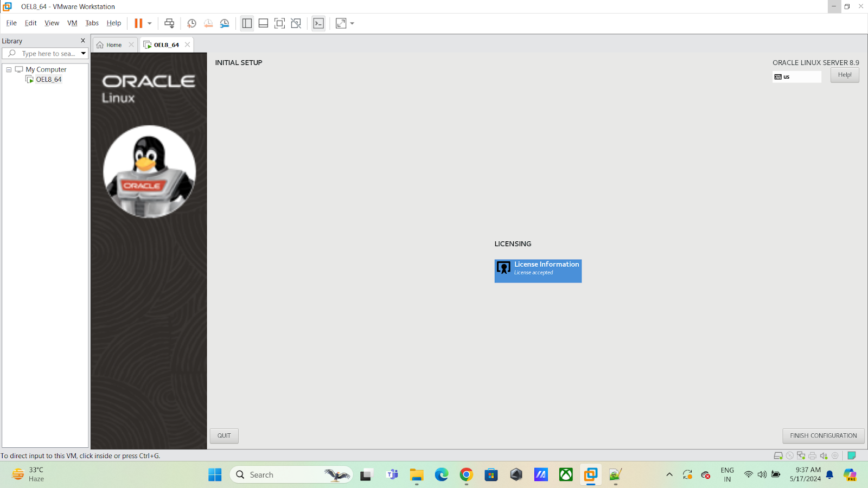Open the snapshot manager
Screen dimensions: 868x488
tap(225, 23)
